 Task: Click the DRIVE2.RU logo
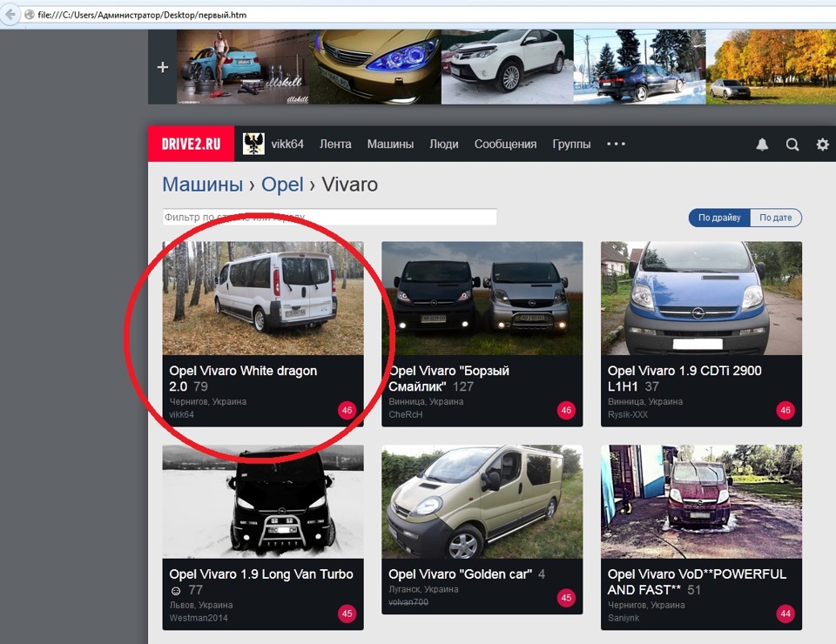(191, 144)
